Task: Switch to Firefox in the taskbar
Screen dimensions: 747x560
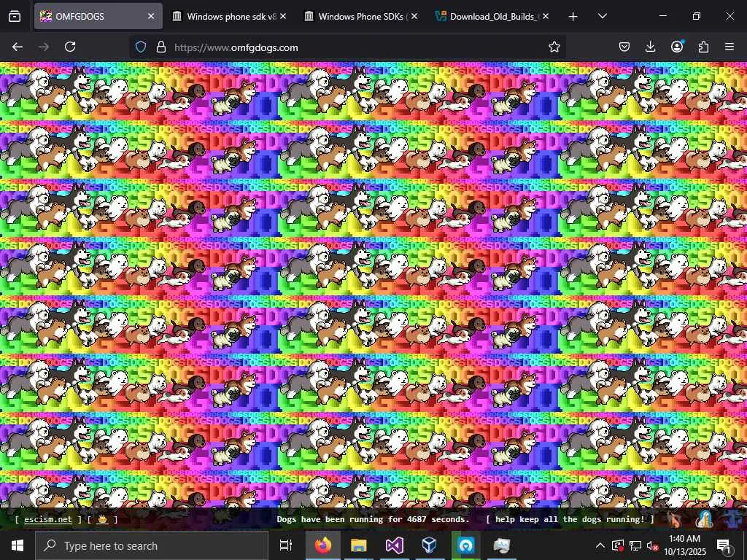Action: 323,545
